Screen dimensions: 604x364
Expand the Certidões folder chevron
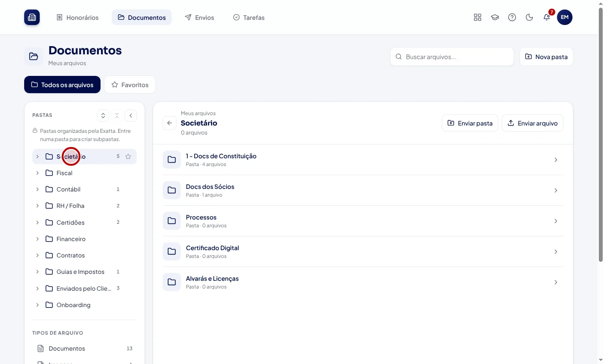38,223
